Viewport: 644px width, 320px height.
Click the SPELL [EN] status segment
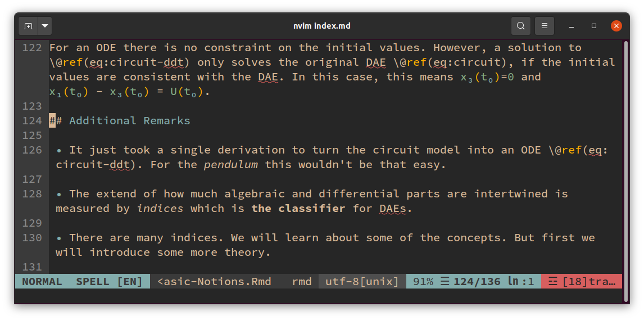coord(109,282)
